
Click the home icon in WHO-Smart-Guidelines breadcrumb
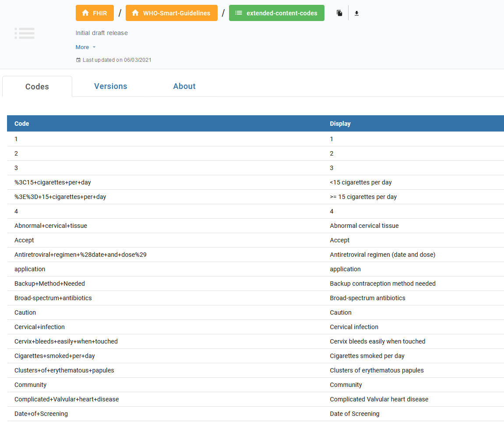pyautogui.click(x=135, y=13)
